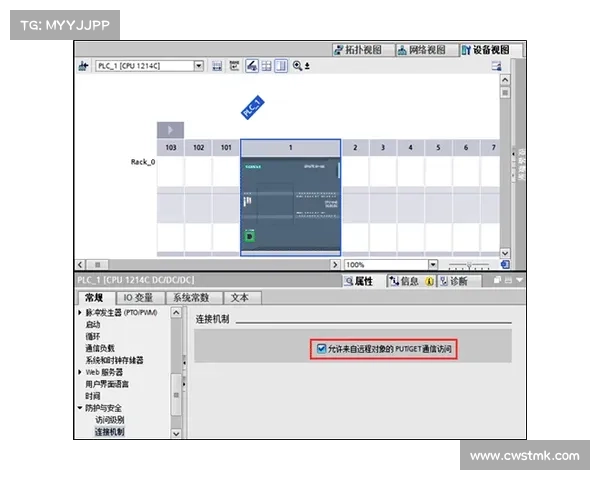The image size is (600, 480).
Task: Select 连接机制 in the properties tree
Action: click(x=109, y=432)
